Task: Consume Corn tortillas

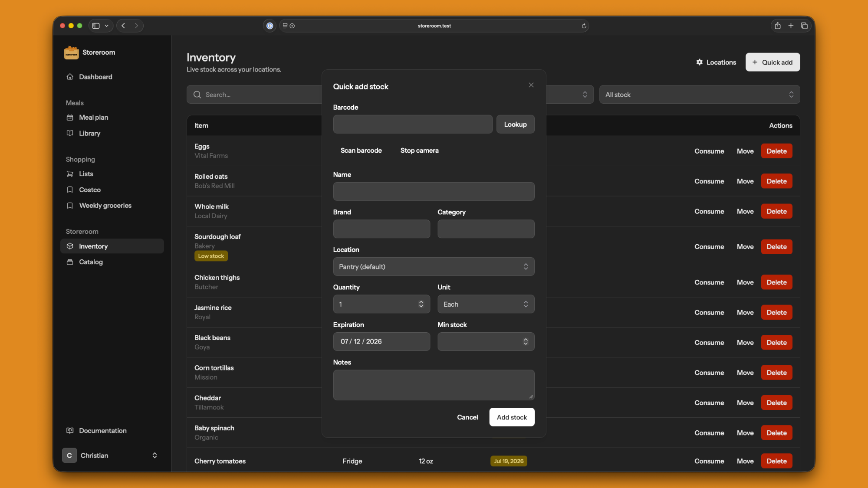Action: [x=709, y=373]
